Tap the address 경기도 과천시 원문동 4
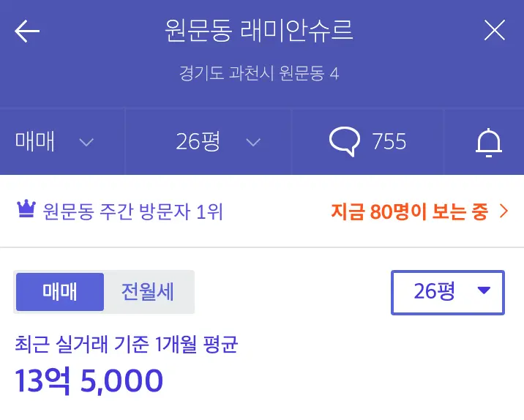524x420 pixels. click(x=259, y=73)
